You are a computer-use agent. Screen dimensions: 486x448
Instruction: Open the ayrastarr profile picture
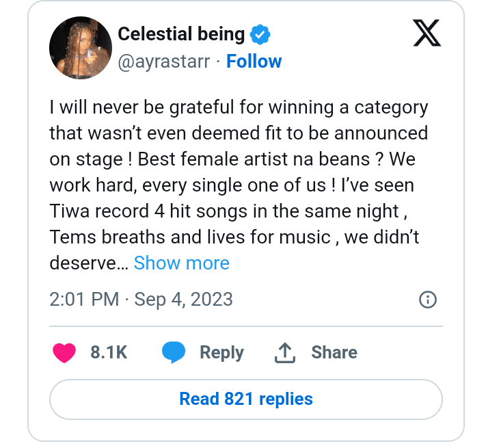[x=81, y=48]
